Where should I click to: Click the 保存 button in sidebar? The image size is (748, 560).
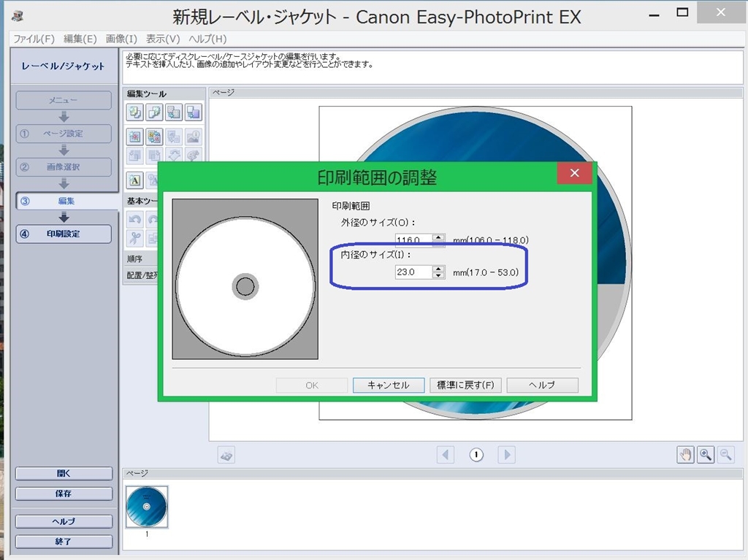64,494
